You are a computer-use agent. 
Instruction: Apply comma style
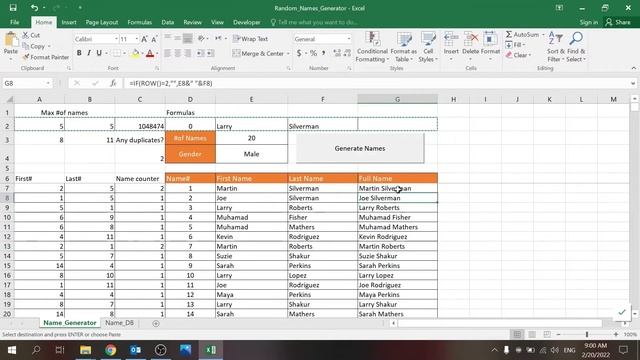click(x=323, y=53)
